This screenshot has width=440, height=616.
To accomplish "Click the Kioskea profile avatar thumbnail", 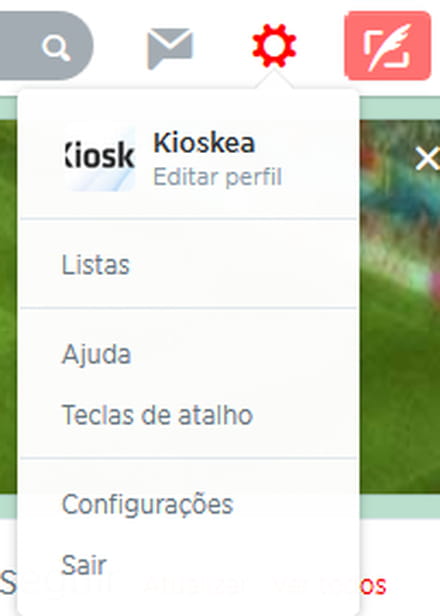I will click(x=100, y=159).
